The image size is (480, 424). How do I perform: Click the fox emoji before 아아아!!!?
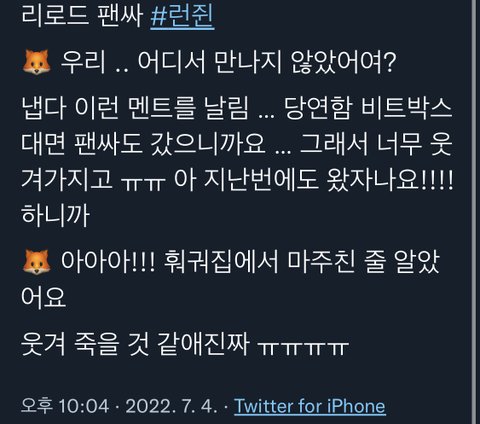tap(36, 262)
